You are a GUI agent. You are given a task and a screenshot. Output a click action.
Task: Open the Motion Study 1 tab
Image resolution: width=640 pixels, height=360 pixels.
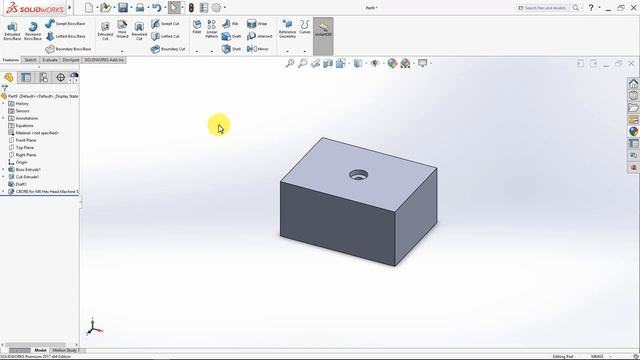(65, 350)
